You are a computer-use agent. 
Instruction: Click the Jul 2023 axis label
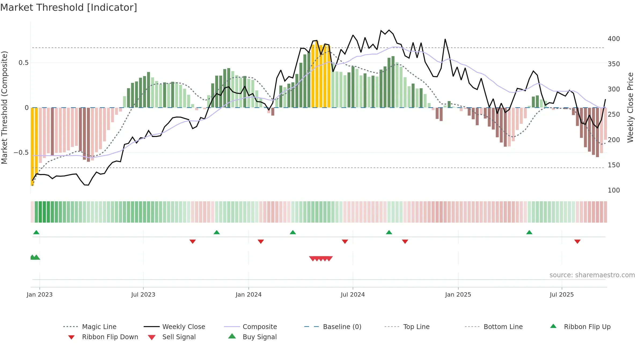(143, 294)
